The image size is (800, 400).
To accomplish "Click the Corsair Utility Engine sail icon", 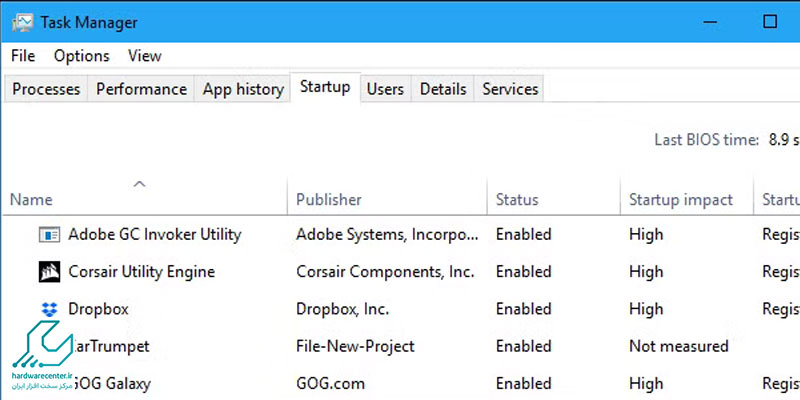I will [49, 272].
